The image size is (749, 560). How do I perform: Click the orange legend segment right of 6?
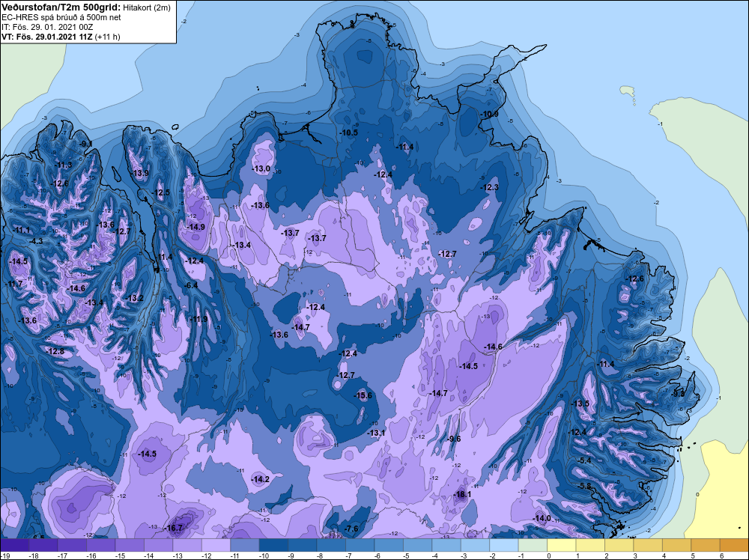734,545
